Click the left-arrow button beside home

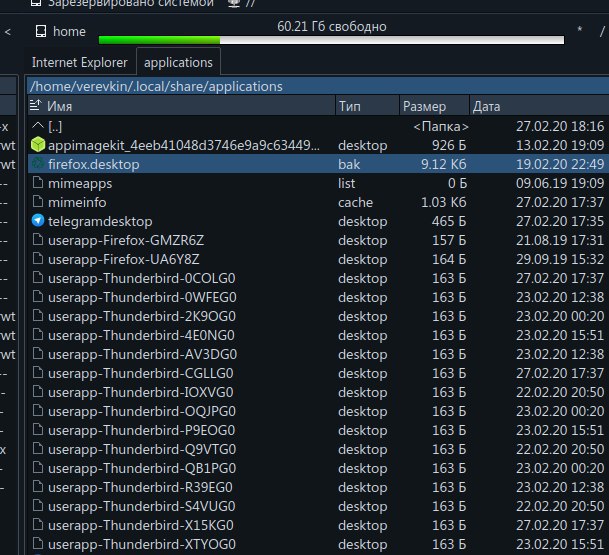point(8,31)
